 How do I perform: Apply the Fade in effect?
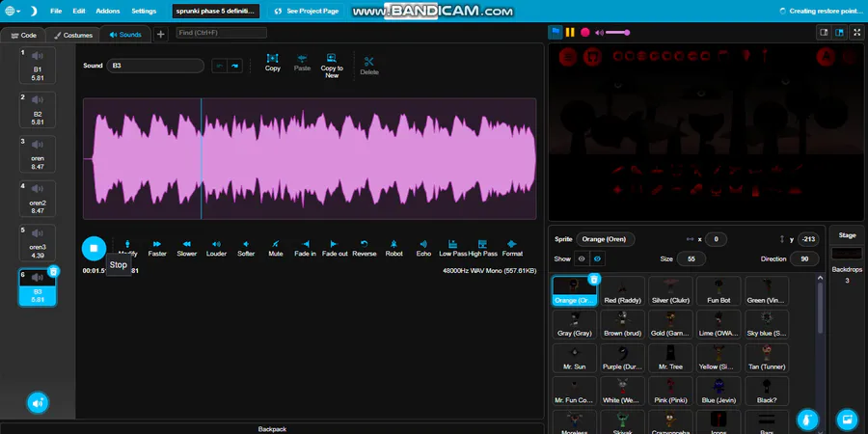(x=305, y=248)
